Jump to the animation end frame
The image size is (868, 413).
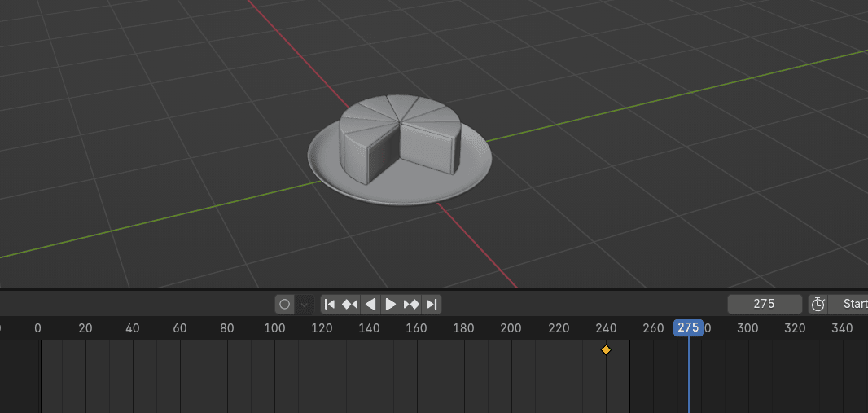pyautogui.click(x=432, y=305)
